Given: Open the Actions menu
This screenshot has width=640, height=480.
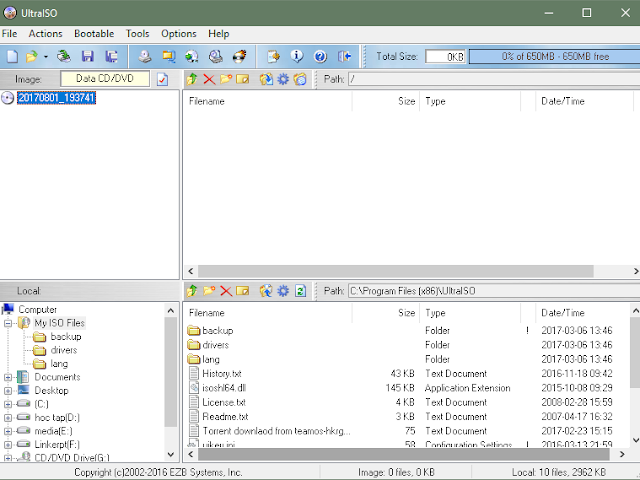Looking at the screenshot, I should pos(45,34).
